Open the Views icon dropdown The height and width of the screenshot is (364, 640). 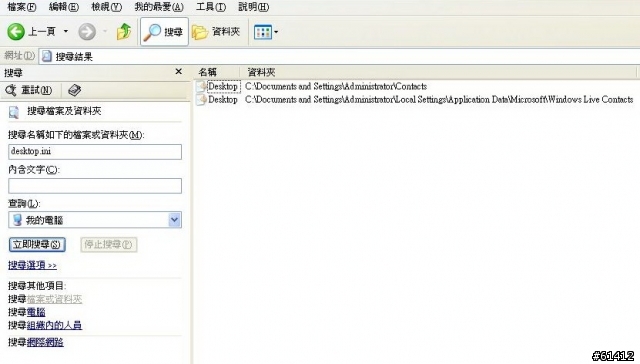(x=266, y=31)
